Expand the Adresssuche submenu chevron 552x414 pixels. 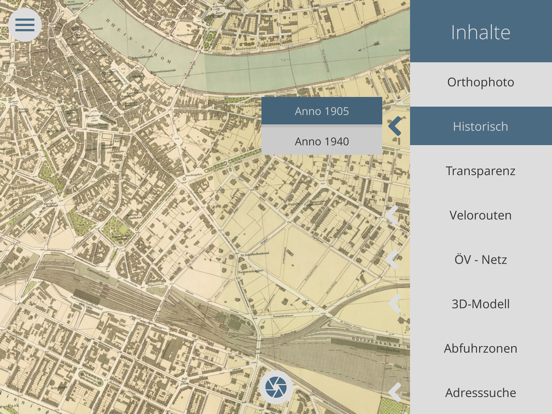394,392
